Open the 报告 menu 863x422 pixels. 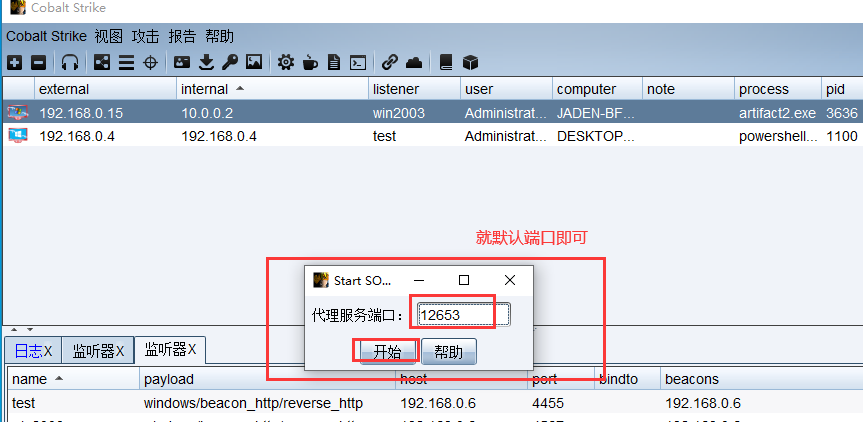click(x=182, y=35)
